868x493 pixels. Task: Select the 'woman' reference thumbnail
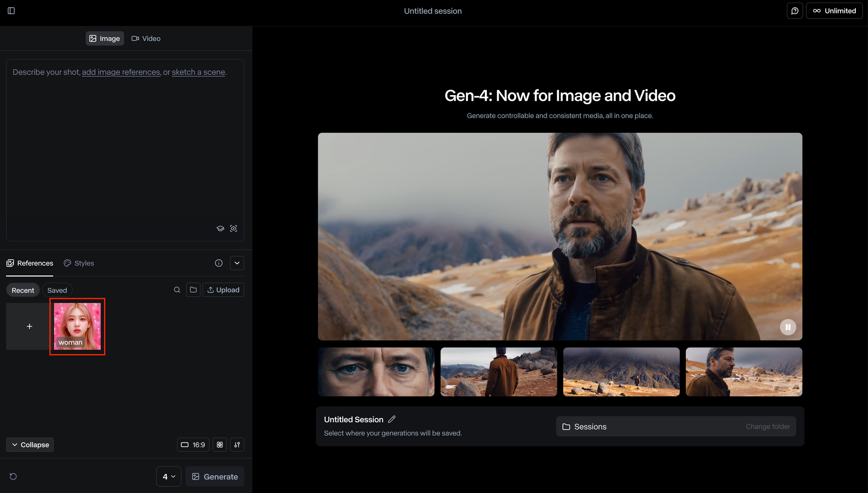pos(77,326)
